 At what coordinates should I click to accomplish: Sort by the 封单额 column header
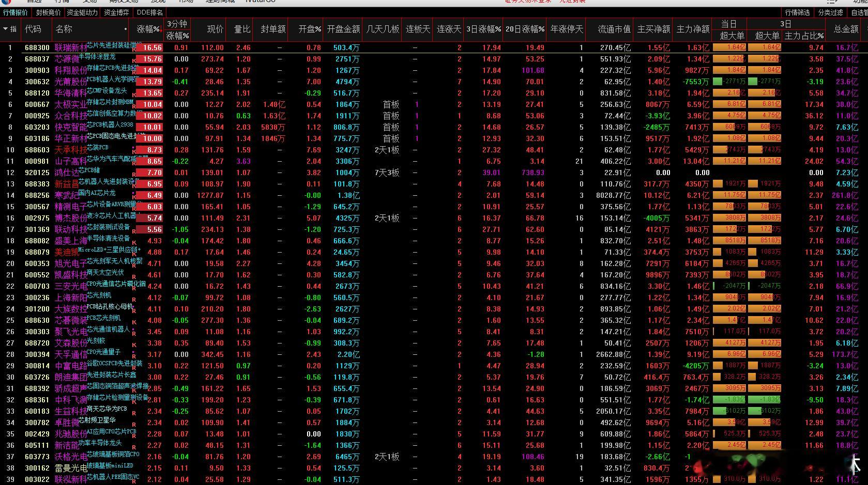(273, 29)
